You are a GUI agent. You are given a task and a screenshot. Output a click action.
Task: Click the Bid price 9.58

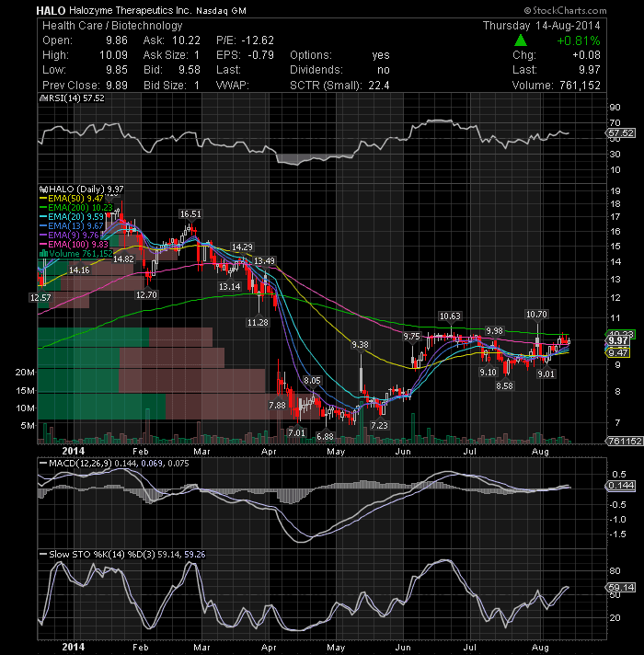click(x=190, y=70)
